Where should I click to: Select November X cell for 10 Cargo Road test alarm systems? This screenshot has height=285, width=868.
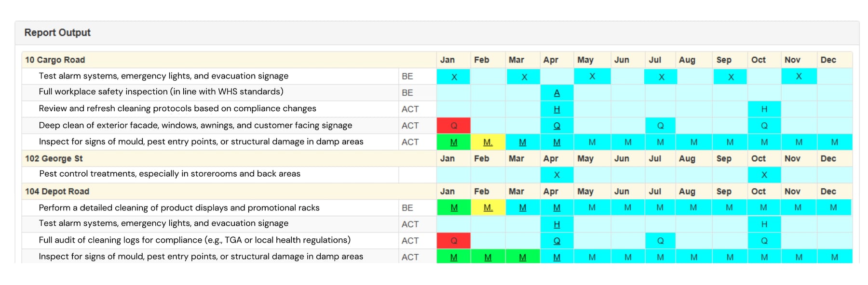[x=799, y=77]
